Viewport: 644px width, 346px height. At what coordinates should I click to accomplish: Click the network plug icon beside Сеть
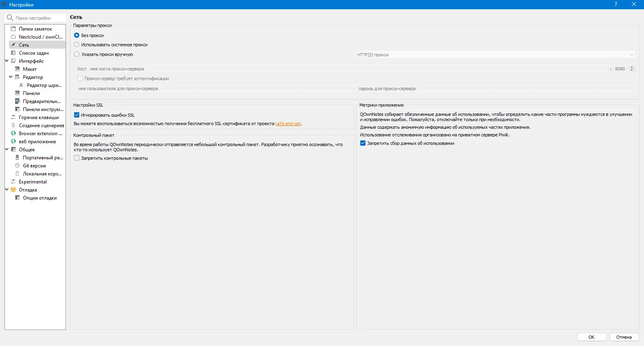click(13, 45)
